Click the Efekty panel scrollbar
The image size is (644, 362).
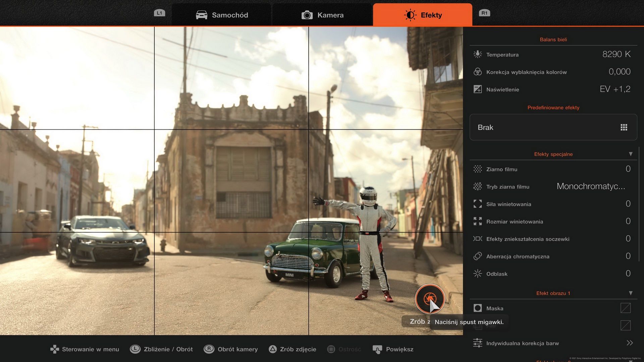click(639, 204)
